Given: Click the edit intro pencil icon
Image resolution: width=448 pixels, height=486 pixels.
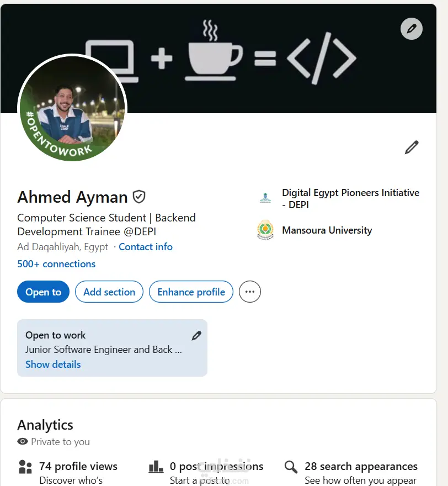Looking at the screenshot, I should coord(412,147).
